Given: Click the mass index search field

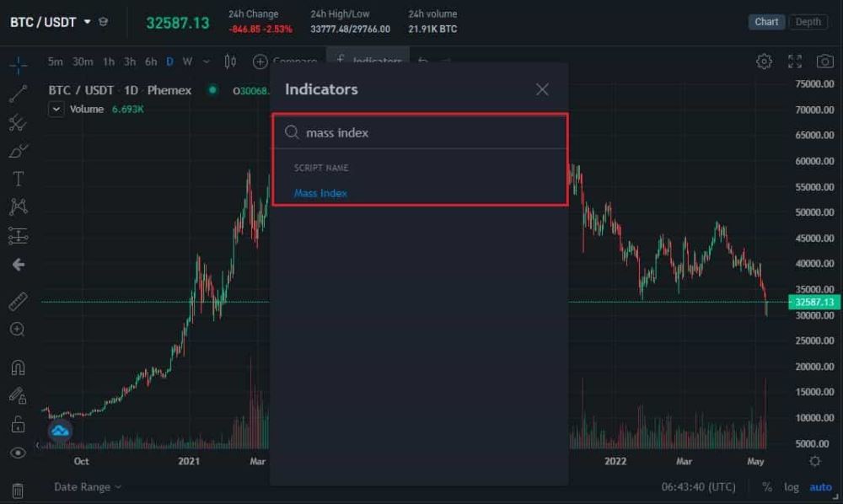Looking at the screenshot, I should (x=430, y=132).
